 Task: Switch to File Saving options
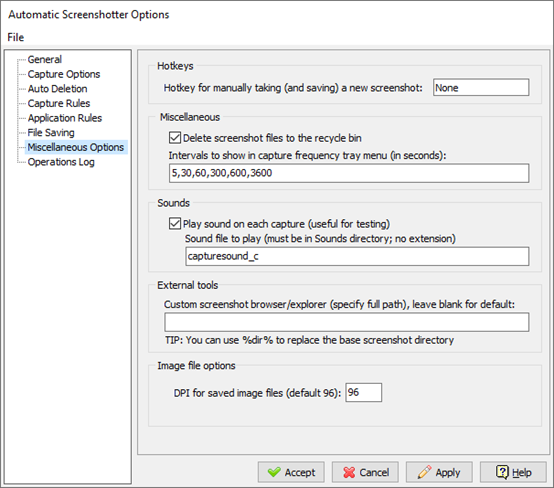tap(51, 133)
